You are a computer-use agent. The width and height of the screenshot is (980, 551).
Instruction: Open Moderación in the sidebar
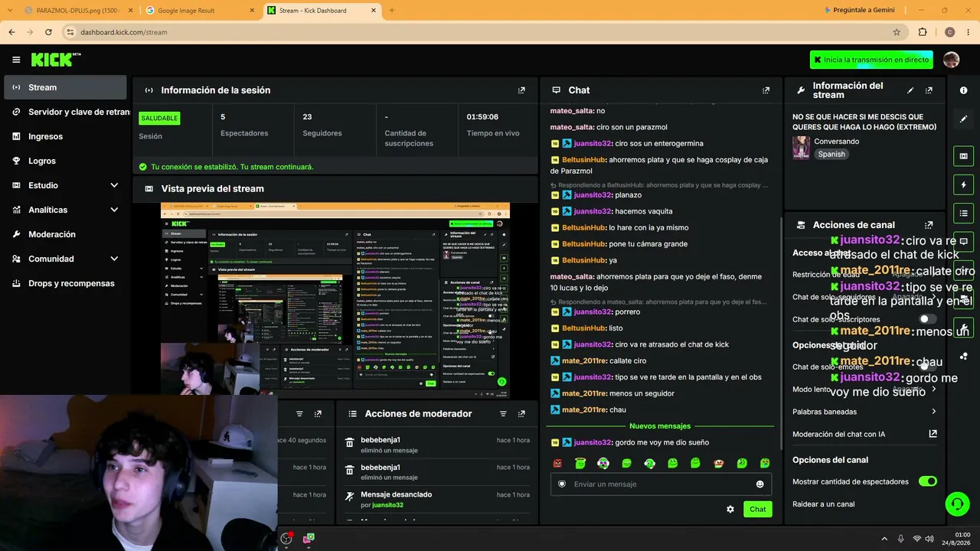click(x=65, y=234)
